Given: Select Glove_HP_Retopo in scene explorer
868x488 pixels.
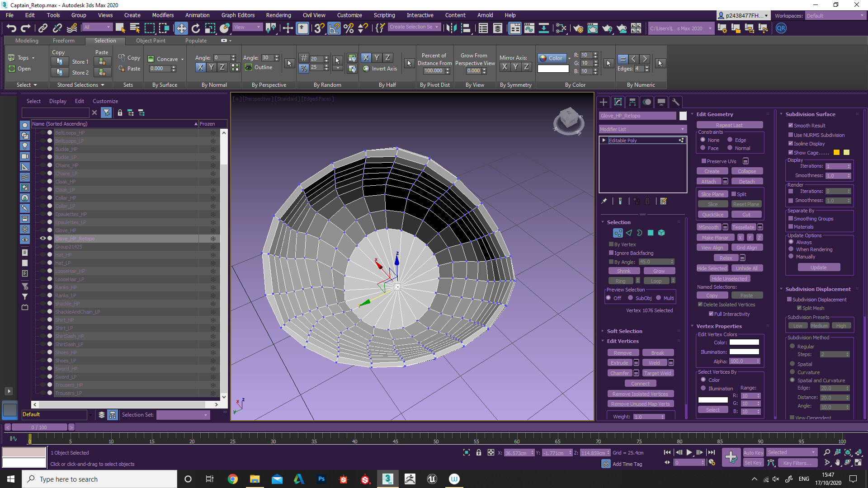Looking at the screenshot, I should click(x=75, y=239).
